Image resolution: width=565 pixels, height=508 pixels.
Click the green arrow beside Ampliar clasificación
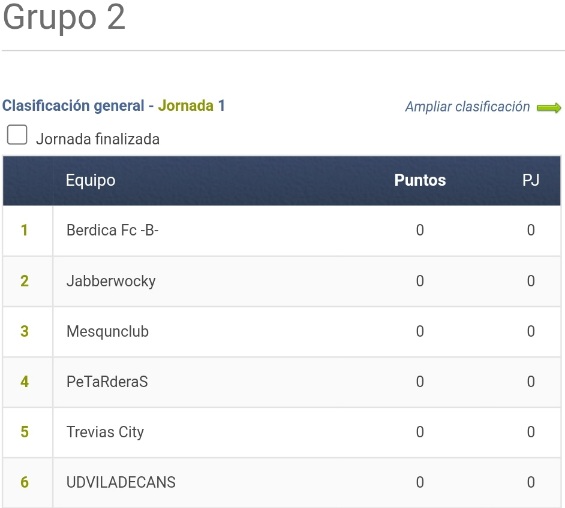click(549, 108)
